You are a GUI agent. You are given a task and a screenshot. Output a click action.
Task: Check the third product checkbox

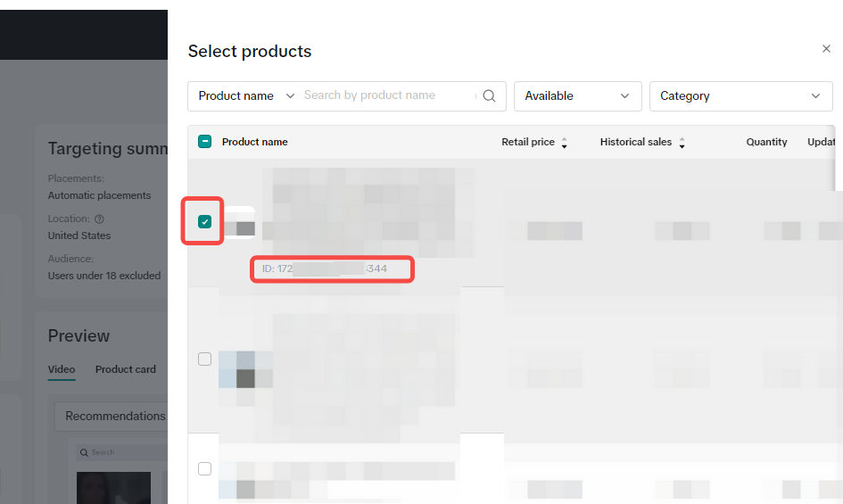204,468
